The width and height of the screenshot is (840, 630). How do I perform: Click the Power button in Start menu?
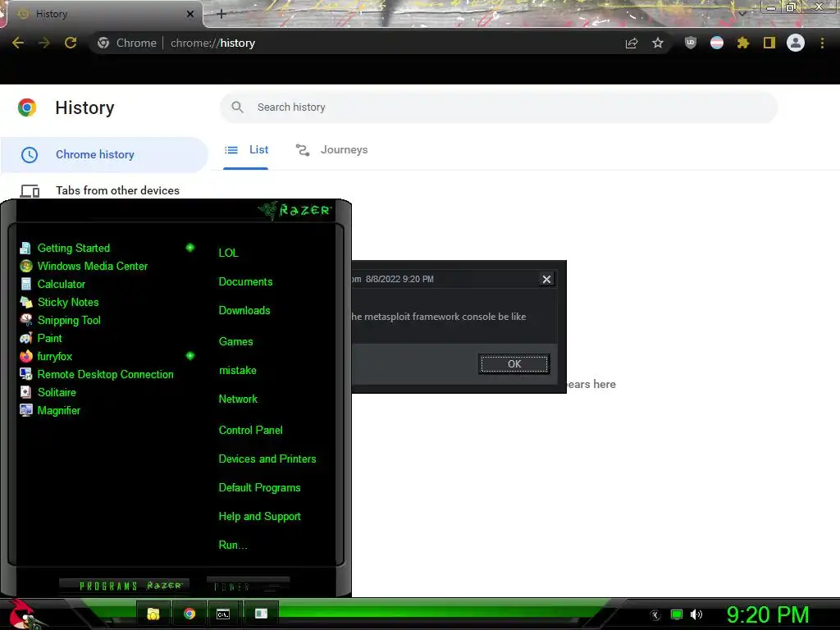pos(248,586)
